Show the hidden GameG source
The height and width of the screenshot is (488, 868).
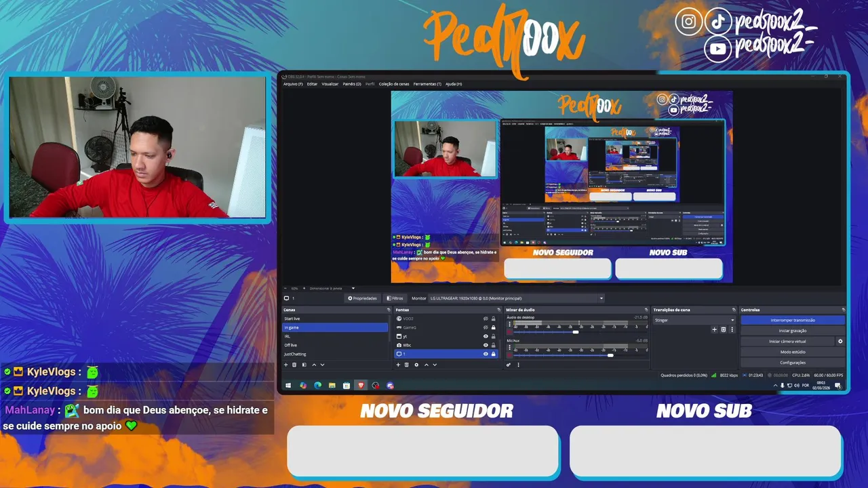pos(486,327)
